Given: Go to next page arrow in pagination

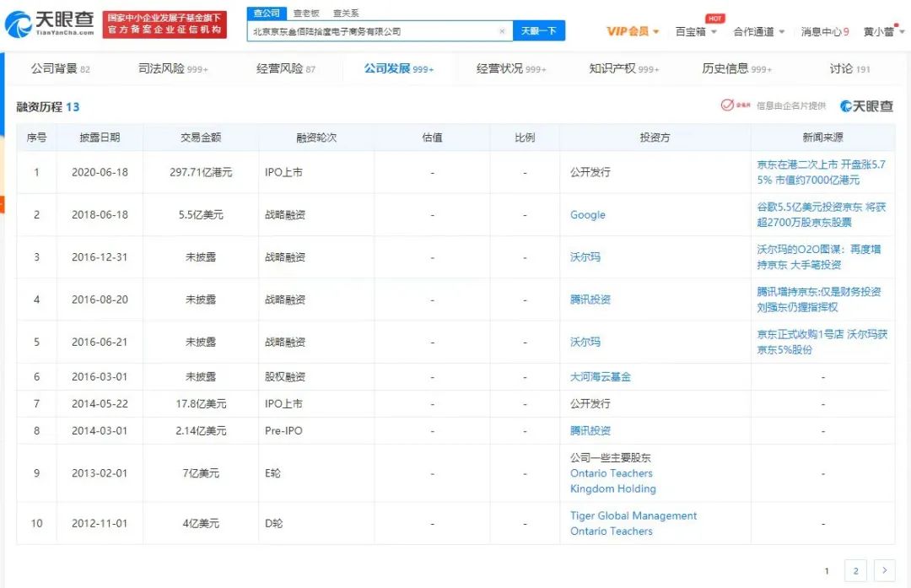Looking at the screenshot, I should 884,570.
